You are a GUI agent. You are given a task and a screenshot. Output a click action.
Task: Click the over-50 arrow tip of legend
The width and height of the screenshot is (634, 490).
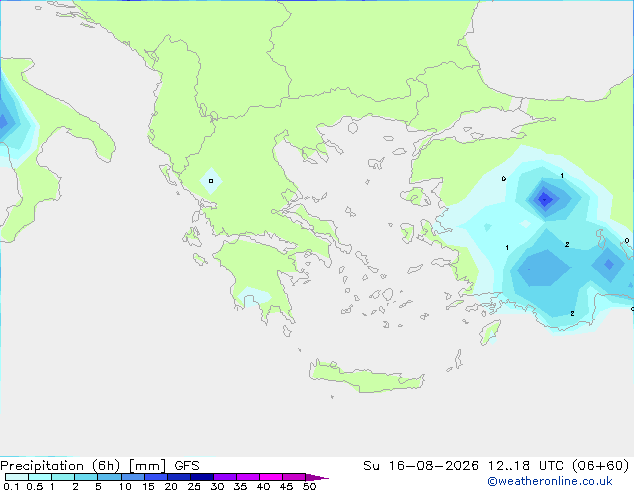point(317,477)
